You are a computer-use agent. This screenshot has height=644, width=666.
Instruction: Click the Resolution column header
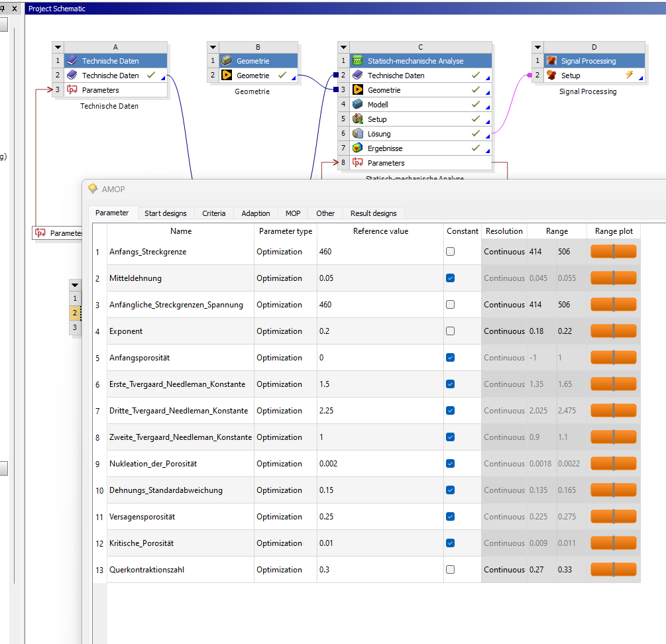point(504,231)
